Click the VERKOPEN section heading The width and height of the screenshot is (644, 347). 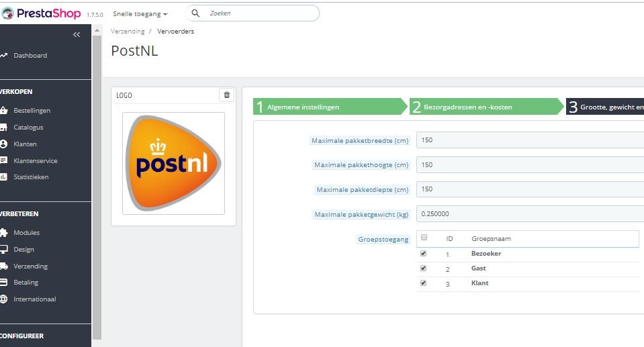point(16,91)
